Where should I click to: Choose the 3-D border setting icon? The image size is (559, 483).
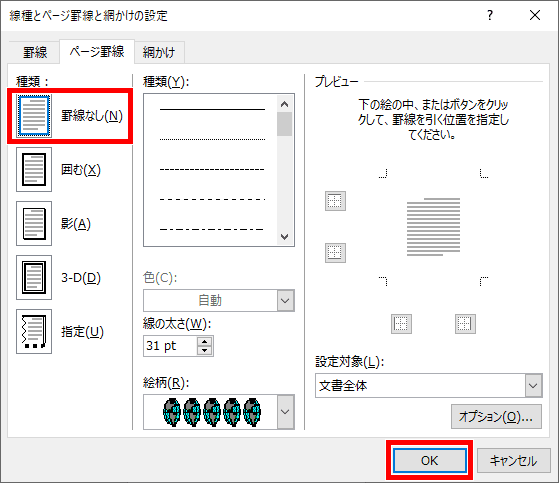coord(34,277)
